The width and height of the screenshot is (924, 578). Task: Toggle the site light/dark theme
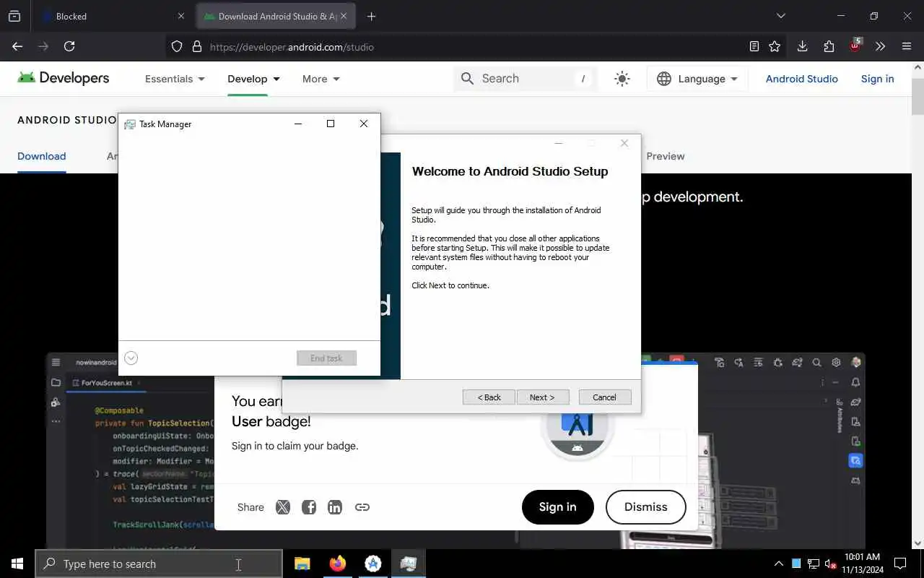622,79
